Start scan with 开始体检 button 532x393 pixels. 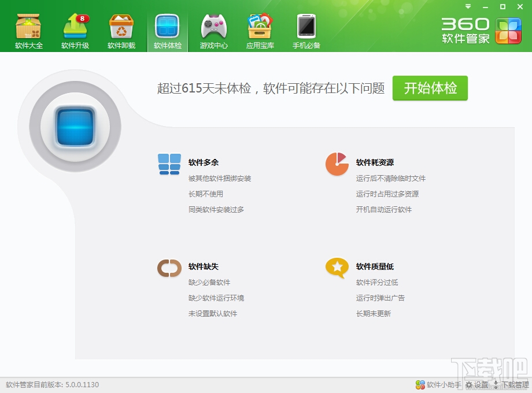click(430, 88)
